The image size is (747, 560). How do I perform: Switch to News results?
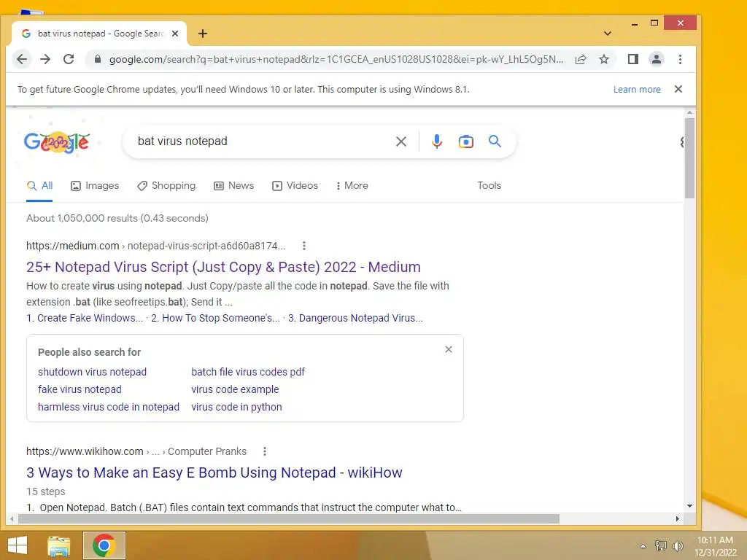pos(234,186)
